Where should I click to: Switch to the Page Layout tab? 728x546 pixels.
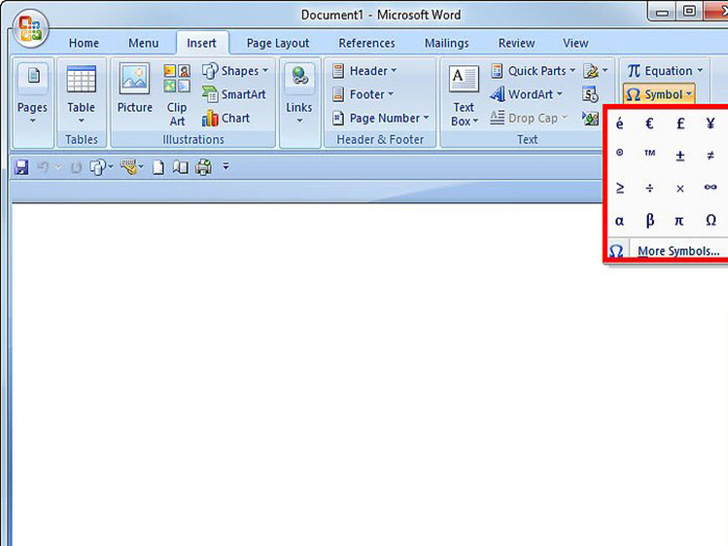point(278,43)
